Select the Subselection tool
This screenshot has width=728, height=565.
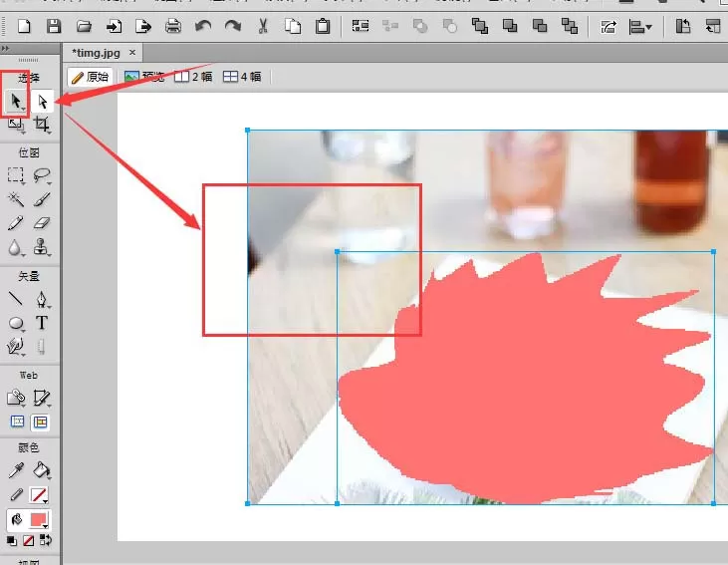42,101
